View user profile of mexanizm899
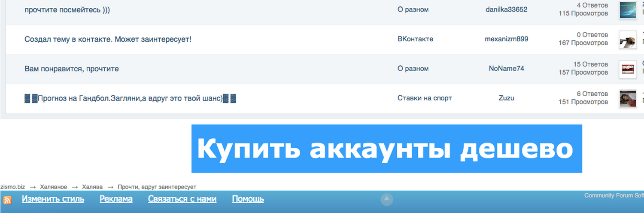 [x=506, y=39]
